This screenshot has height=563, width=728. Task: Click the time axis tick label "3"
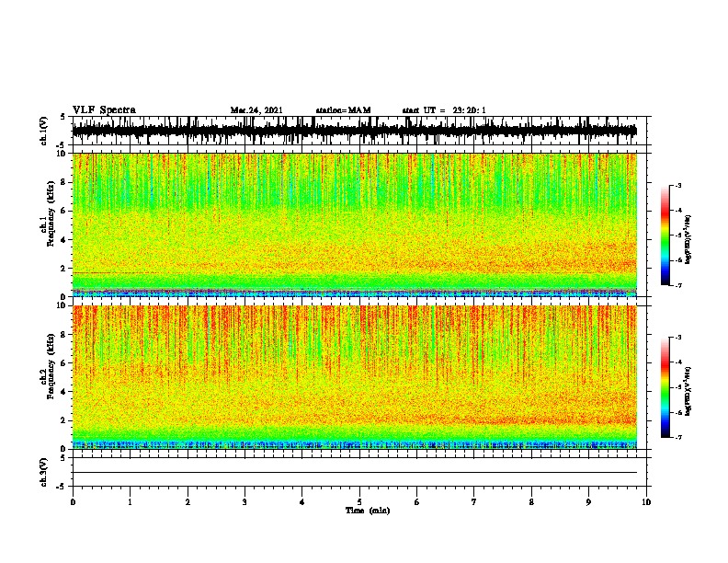245,502
